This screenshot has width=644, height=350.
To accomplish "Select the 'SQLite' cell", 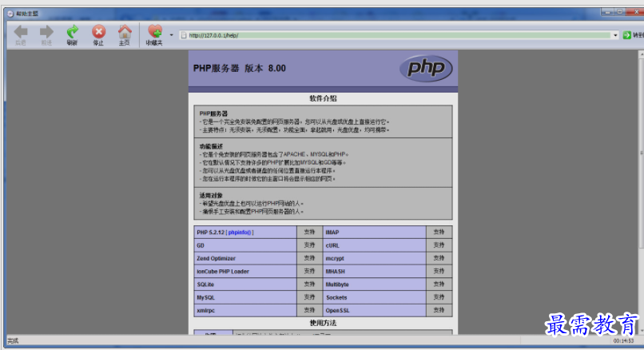I will (245, 284).
